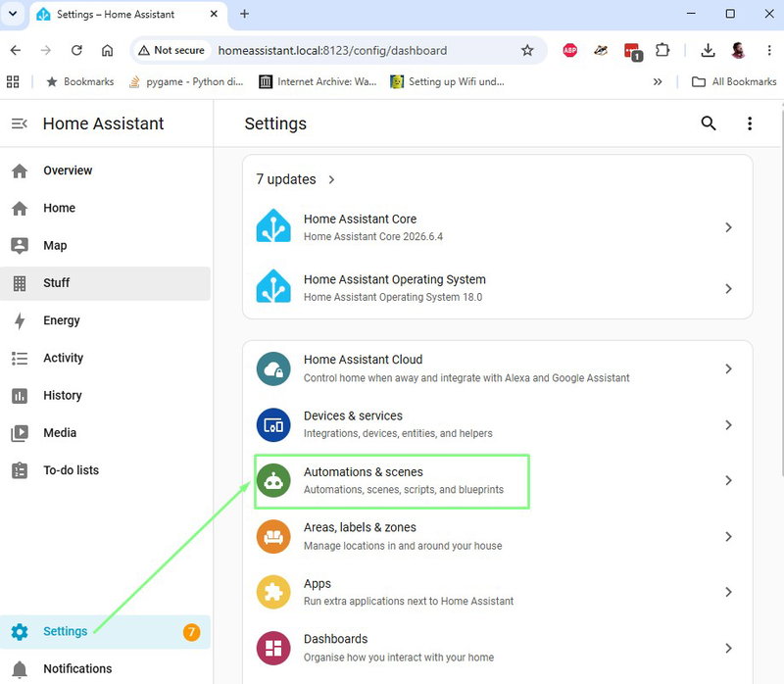
Task: Click the browser address bar URL
Action: click(x=332, y=51)
